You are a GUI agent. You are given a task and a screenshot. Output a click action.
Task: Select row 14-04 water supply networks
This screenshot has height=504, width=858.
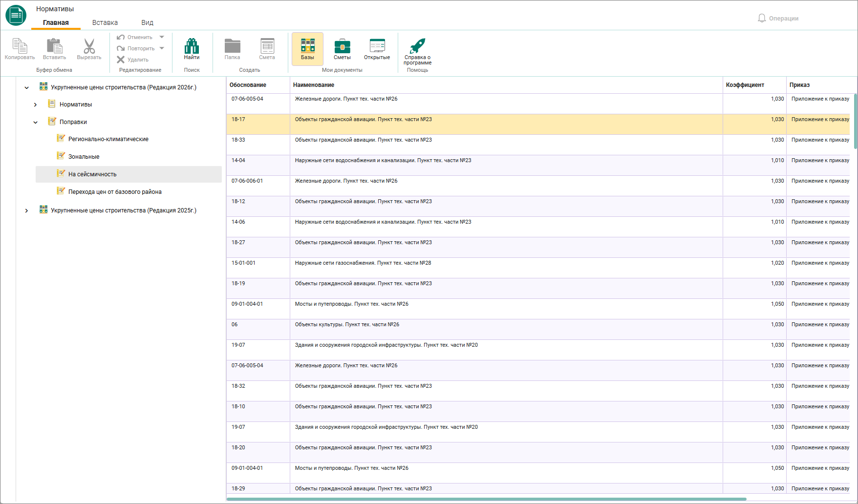538,165
